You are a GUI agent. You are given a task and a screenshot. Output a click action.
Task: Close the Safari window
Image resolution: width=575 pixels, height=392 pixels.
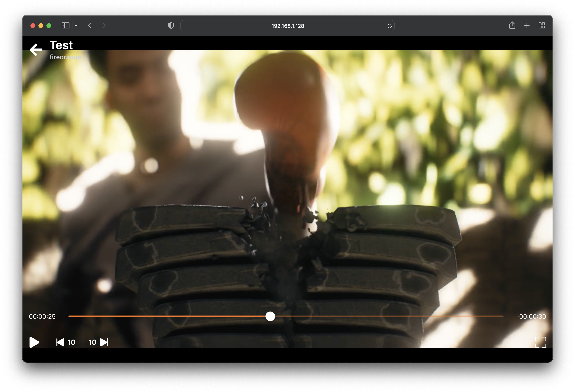coord(33,25)
